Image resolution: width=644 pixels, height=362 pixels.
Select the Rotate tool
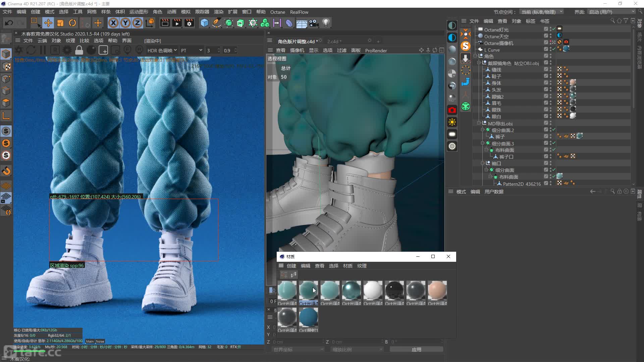pyautogui.click(x=72, y=23)
